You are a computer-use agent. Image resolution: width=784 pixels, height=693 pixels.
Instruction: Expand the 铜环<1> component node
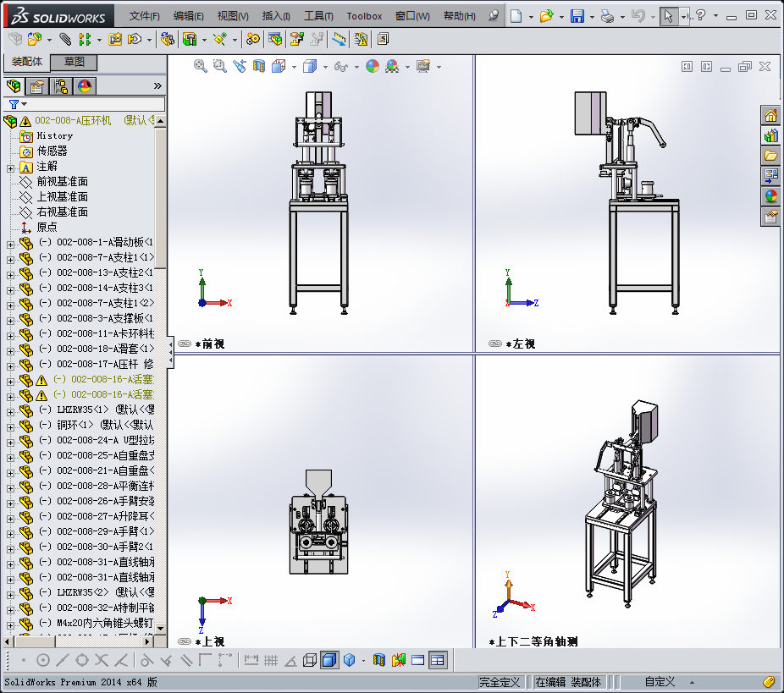(x=10, y=427)
